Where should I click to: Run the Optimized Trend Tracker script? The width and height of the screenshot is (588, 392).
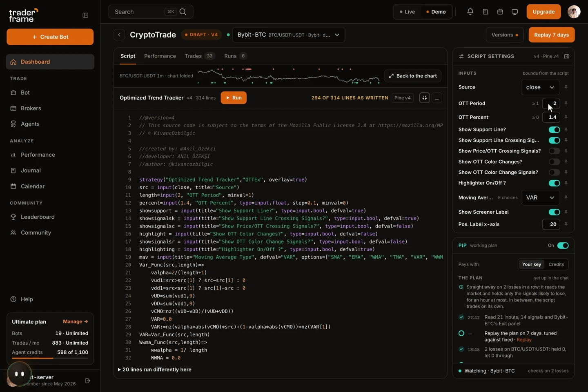234,98
